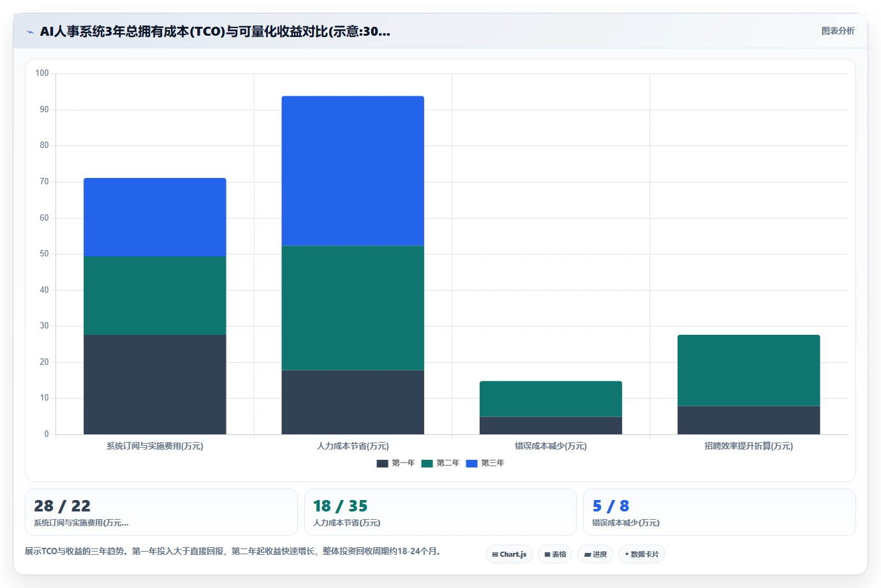Click the third-year blue segment of 系统订阅与实施费用
The height and width of the screenshot is (588, 881).
pyautogui.click(x=155, y=217)
